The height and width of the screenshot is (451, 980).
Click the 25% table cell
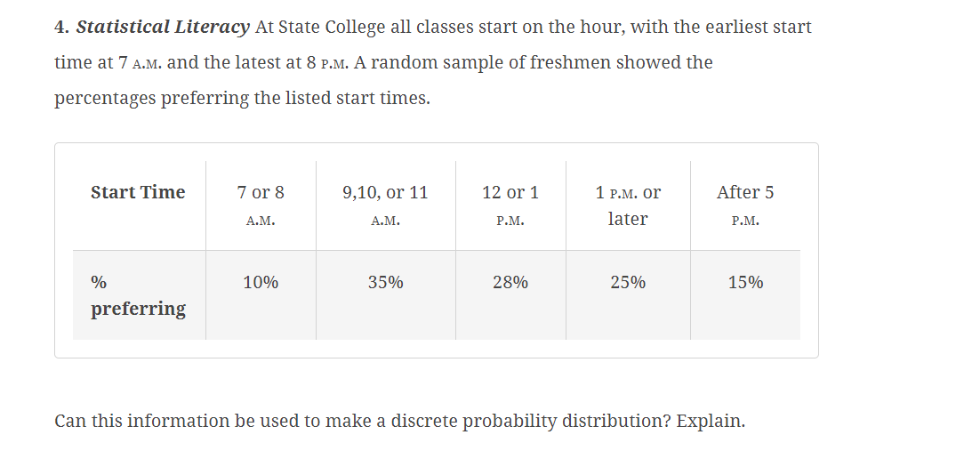[x=628, y=295]
